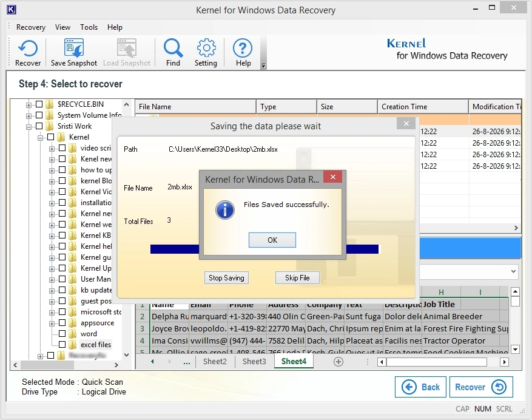Click the Back button
Screen dimensions: 532x420
coord(421,387)
